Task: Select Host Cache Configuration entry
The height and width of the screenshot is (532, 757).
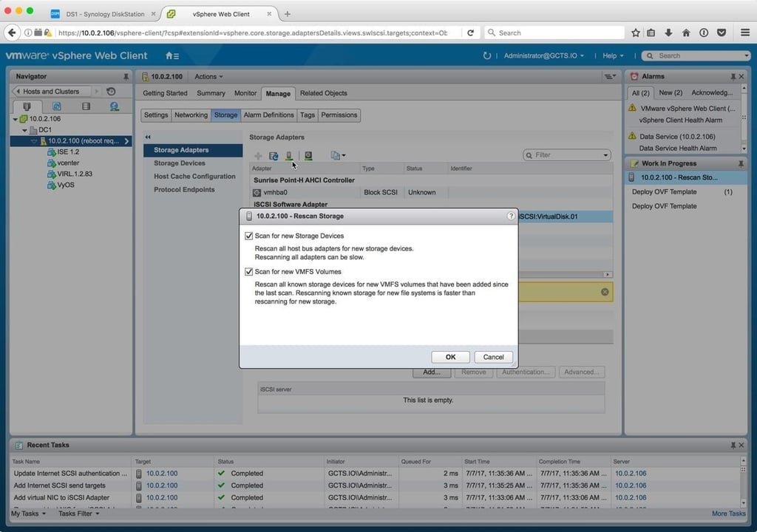Action: 194,177
